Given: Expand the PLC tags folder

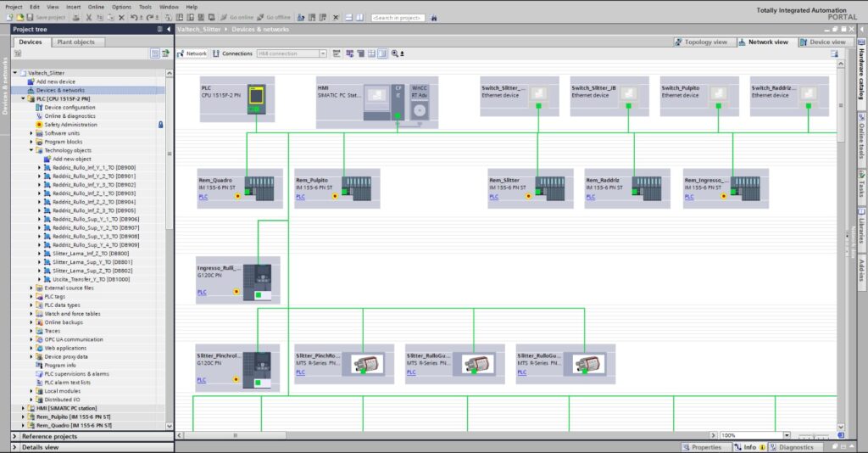Looking at the screenshot, I should [31, 296].
